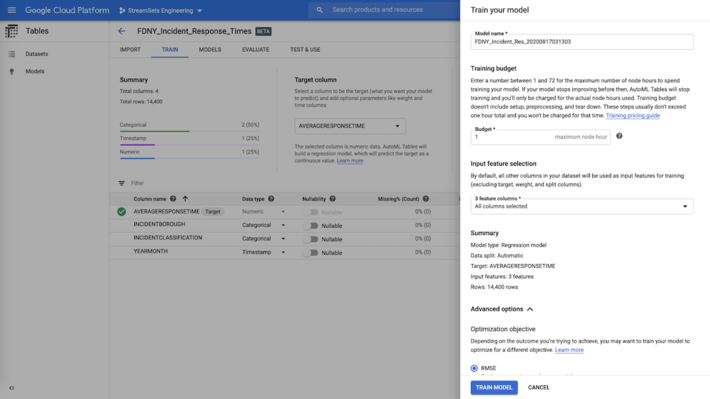This screenshot has width=710, height=399.
Task: Click the Search products and resources field
Action: [384, 10]
